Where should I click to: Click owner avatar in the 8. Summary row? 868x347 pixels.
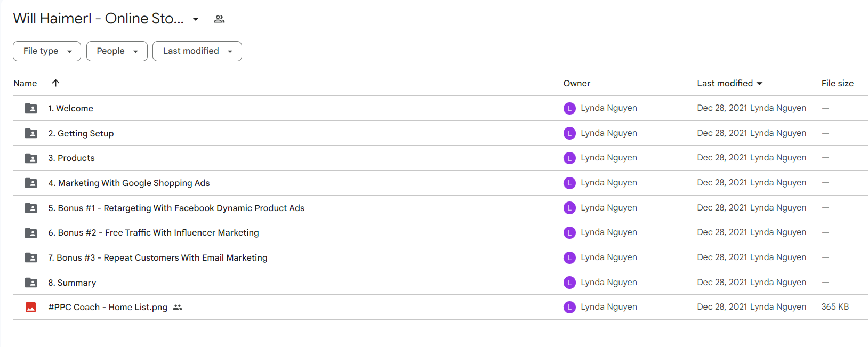569,283
